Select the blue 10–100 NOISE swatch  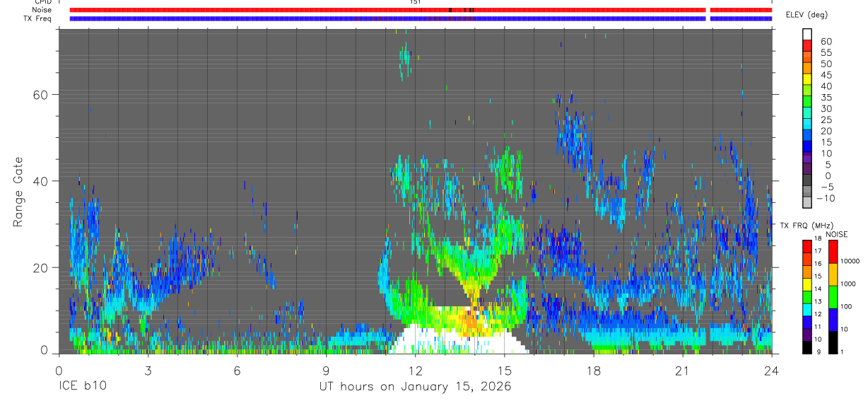tap(833, 319)
